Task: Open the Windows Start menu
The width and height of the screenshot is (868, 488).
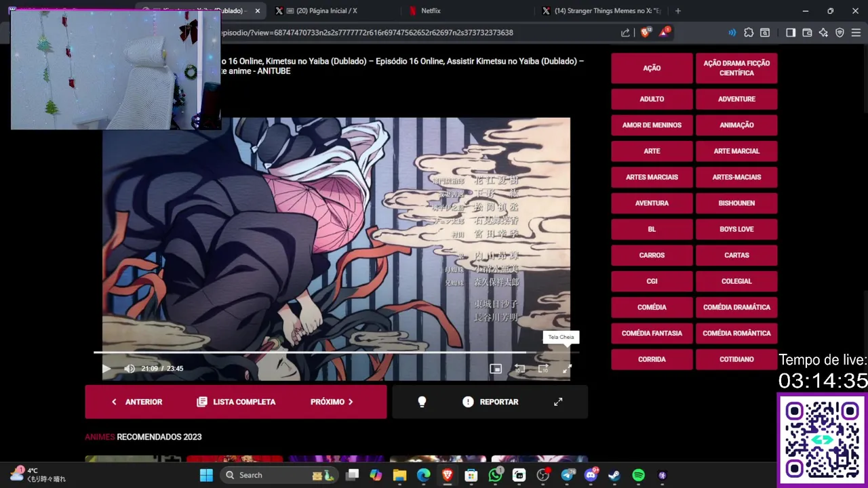Action: point(206,475)
